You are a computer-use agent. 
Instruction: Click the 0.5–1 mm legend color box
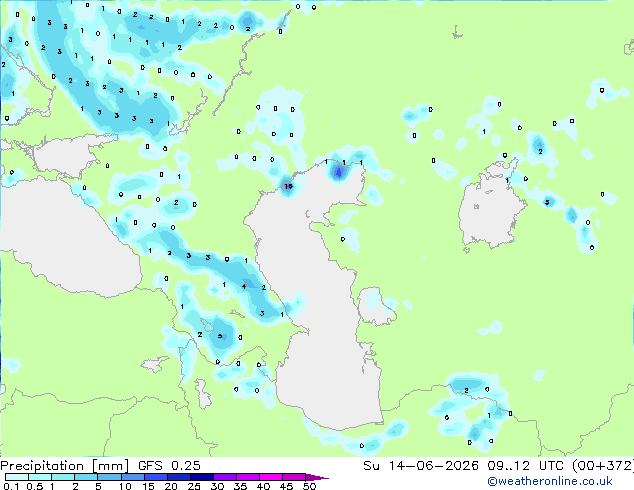(40, 477)
